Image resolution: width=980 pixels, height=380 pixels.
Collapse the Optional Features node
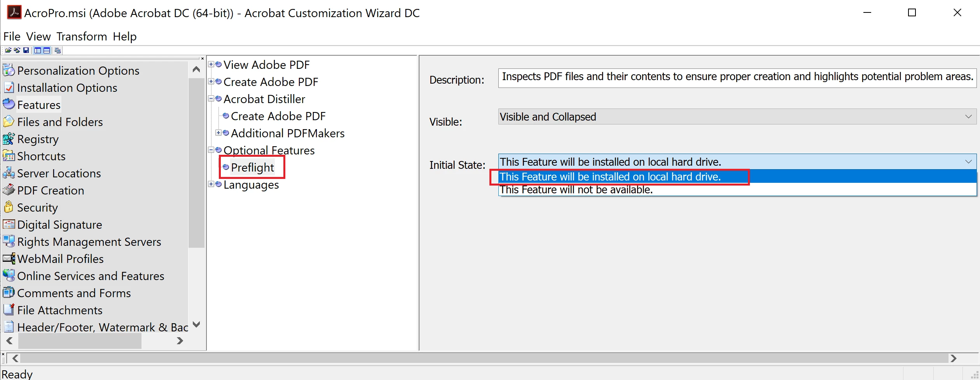coord(211,150)
